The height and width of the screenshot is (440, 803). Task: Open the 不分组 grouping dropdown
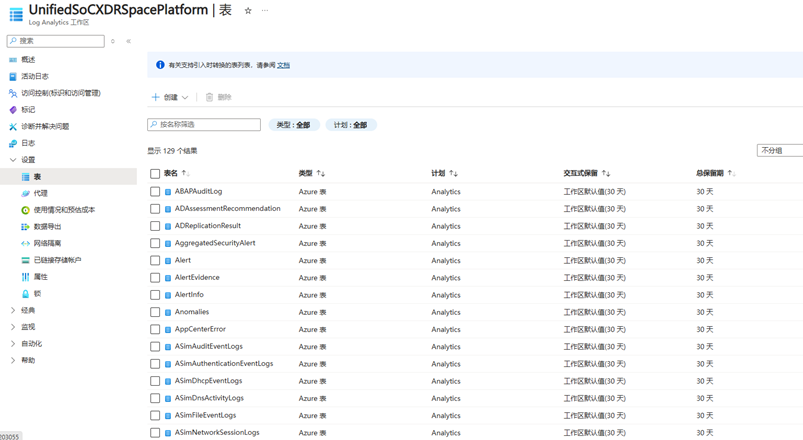tap(779, 151)
